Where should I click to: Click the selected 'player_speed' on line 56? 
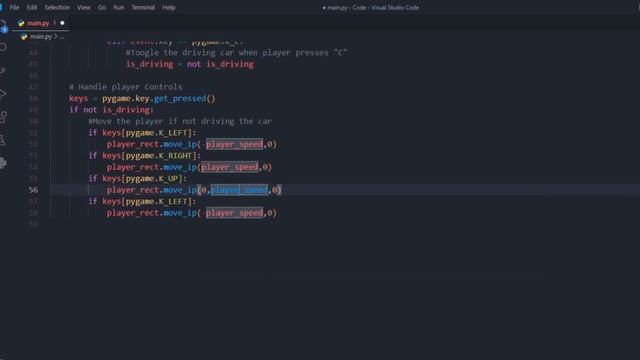239,190
